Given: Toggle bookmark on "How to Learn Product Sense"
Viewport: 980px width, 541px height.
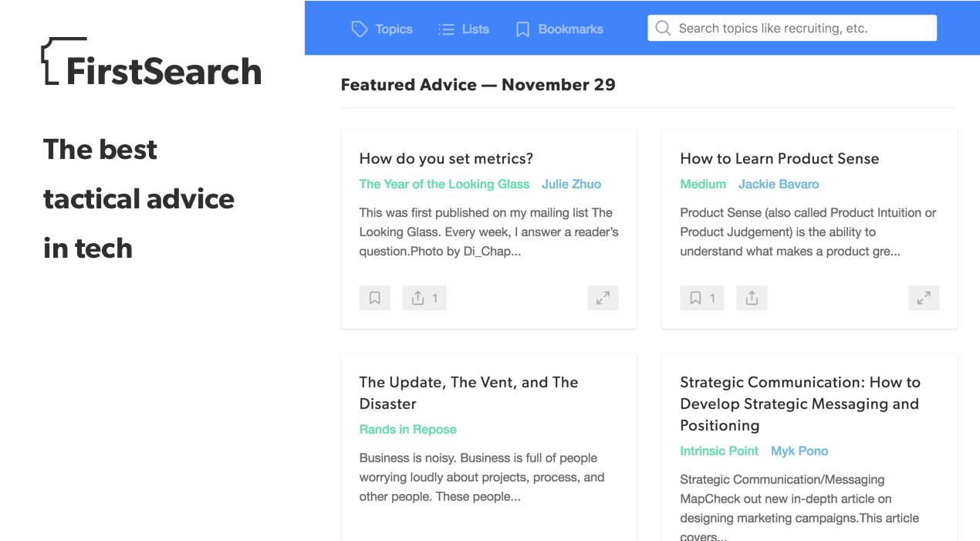Looking at the screenshot, I should point(701,298).
